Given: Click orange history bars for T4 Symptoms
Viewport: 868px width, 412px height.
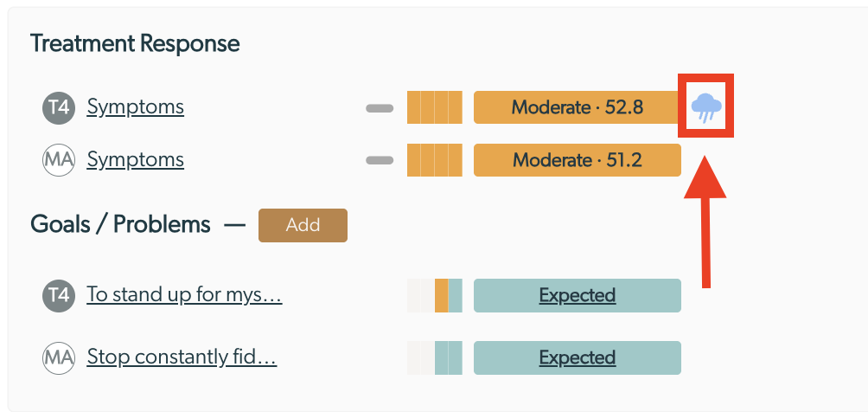Looking at the screenshot, I should [435, 107].
